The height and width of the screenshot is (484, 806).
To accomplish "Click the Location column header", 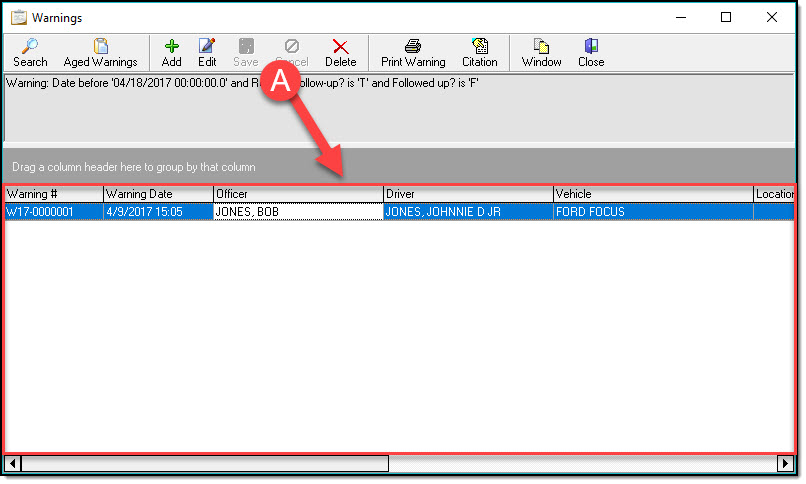I will (x=775, y=194).
